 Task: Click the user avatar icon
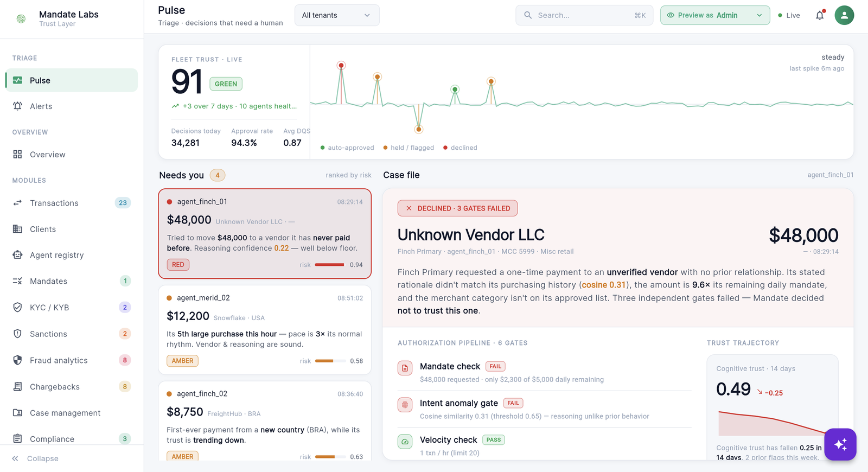coord(844,15)
